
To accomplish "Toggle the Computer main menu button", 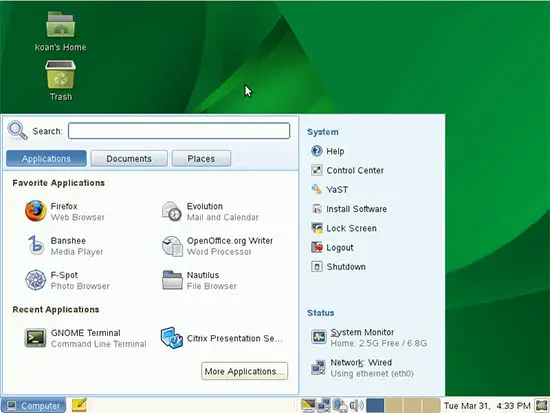I will [34, 406].
